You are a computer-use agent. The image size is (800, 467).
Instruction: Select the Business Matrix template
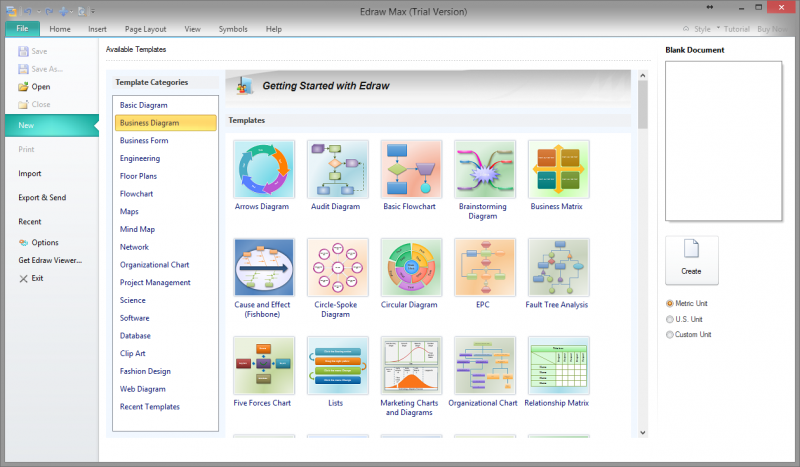coord(559,169)
